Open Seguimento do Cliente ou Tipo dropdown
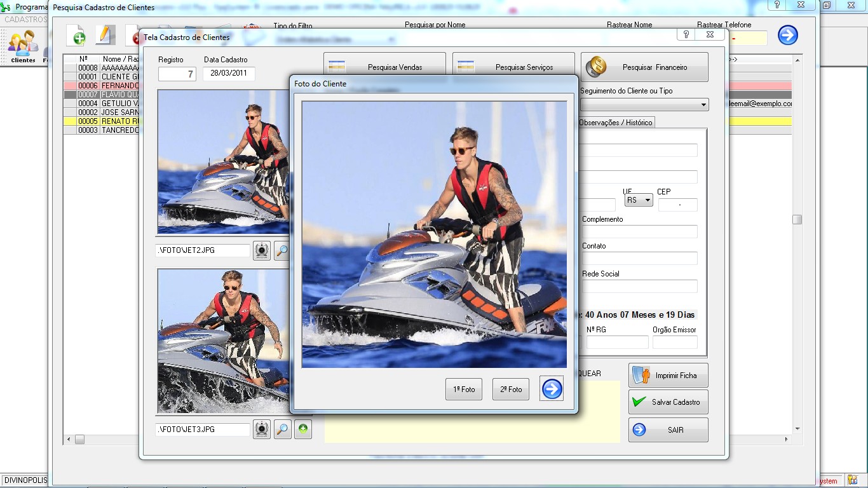 pyautogui.click(x=703, y=104)
